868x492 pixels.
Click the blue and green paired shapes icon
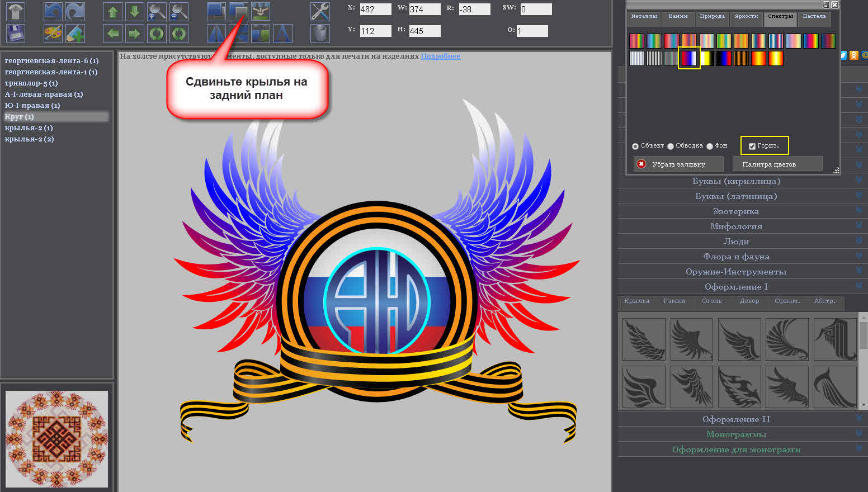coord(261,34)
